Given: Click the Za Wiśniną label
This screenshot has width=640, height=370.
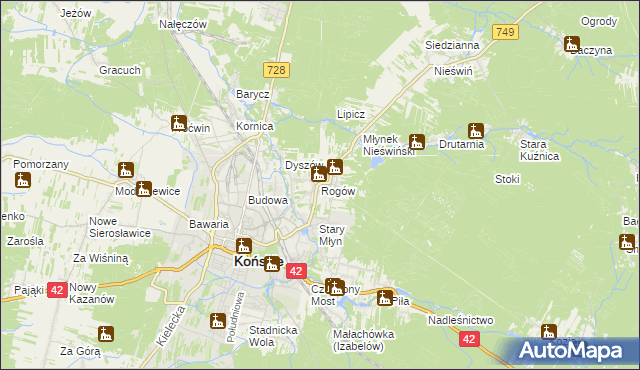Looking at the screenshot, I should tap(100, 259).
